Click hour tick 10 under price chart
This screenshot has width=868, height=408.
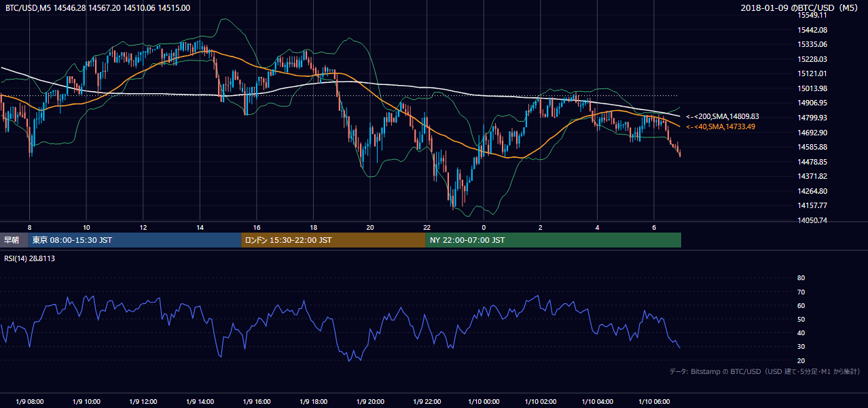86,227
